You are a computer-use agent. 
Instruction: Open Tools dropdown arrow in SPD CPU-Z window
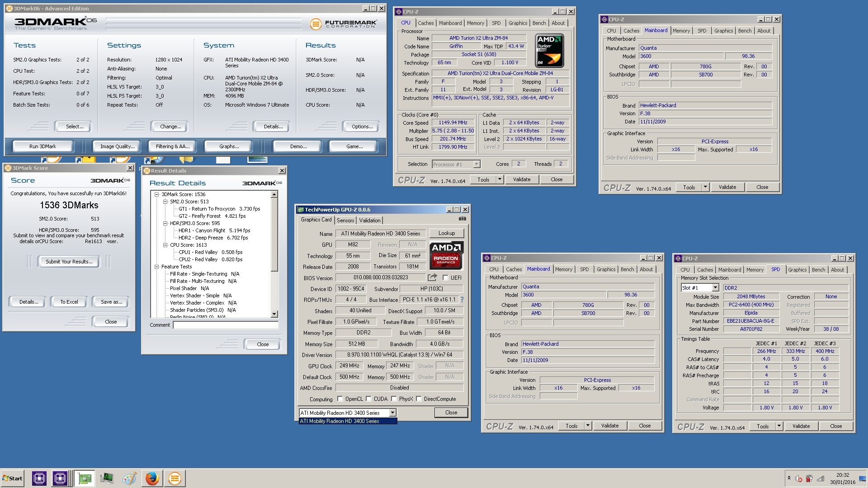click(779, 426)
